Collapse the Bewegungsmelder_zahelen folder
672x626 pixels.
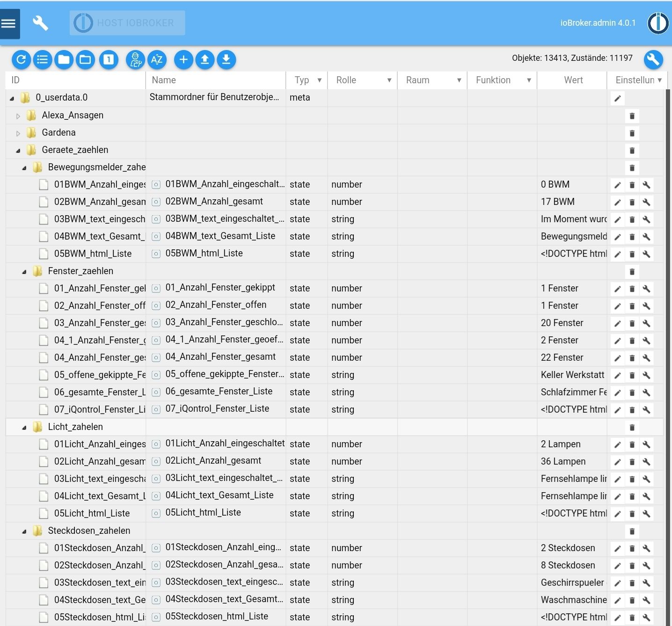[x=24, y=168]
